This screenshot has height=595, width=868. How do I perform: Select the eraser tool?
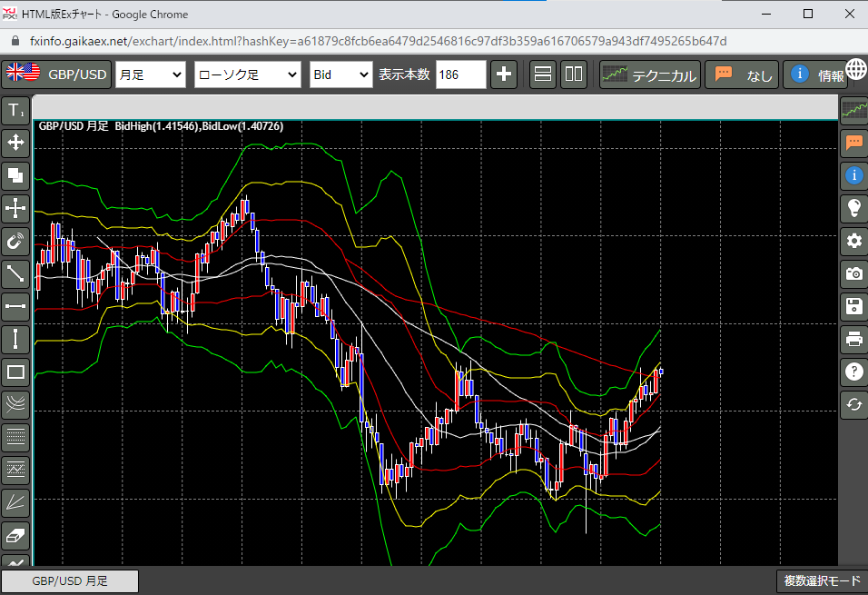point(15,535)
